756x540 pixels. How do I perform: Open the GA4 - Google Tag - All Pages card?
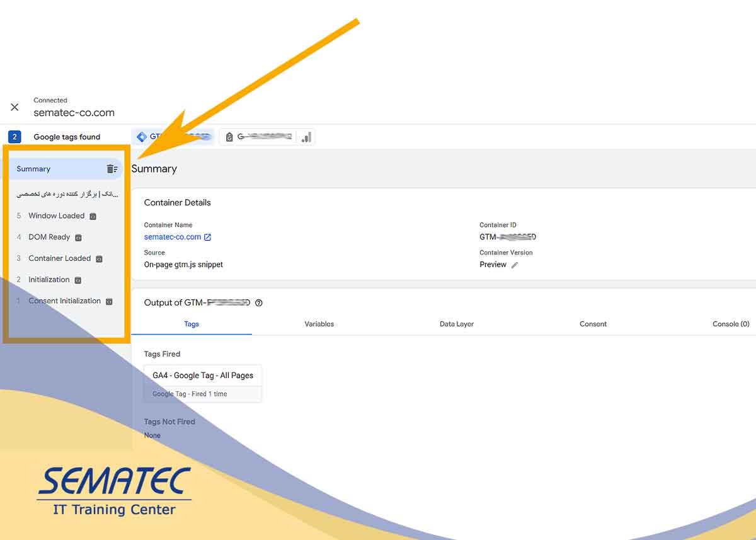(203, 383)
